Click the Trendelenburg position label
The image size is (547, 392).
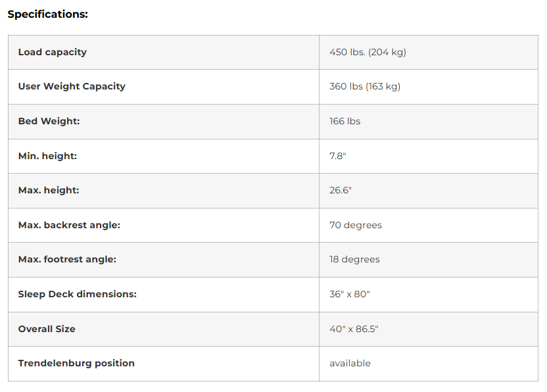[76, 363]
